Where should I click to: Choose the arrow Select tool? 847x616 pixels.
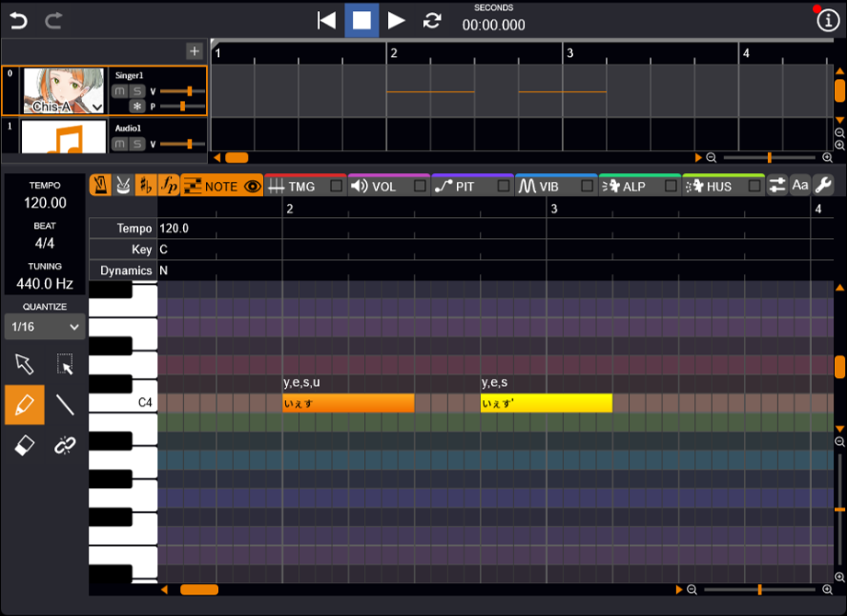pyautogui.click(x=25, y=364)
